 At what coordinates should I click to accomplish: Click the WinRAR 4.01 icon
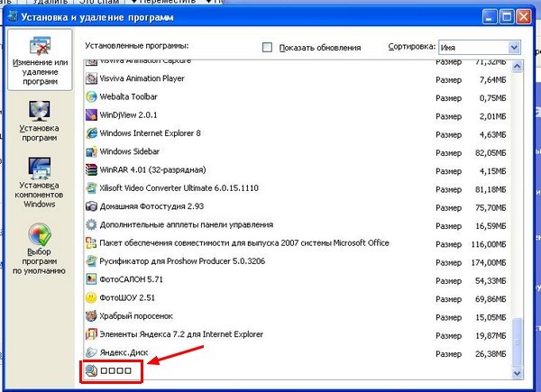(91, 170)
